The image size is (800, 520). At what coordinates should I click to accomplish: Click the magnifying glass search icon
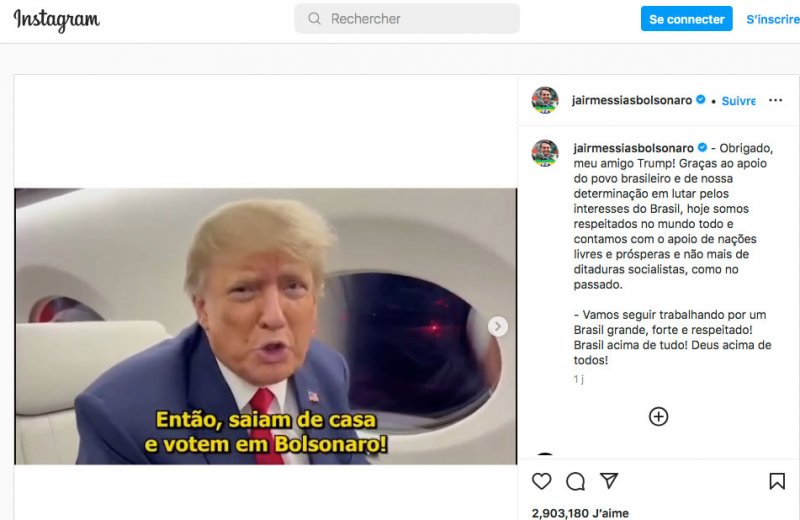[x=314, y=19]
